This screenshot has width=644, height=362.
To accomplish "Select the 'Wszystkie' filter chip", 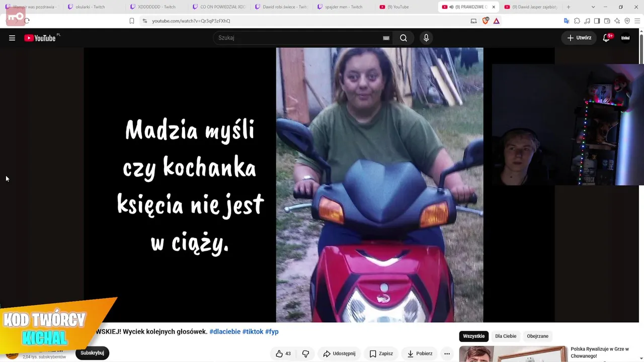I will click(x=473, y=336).
